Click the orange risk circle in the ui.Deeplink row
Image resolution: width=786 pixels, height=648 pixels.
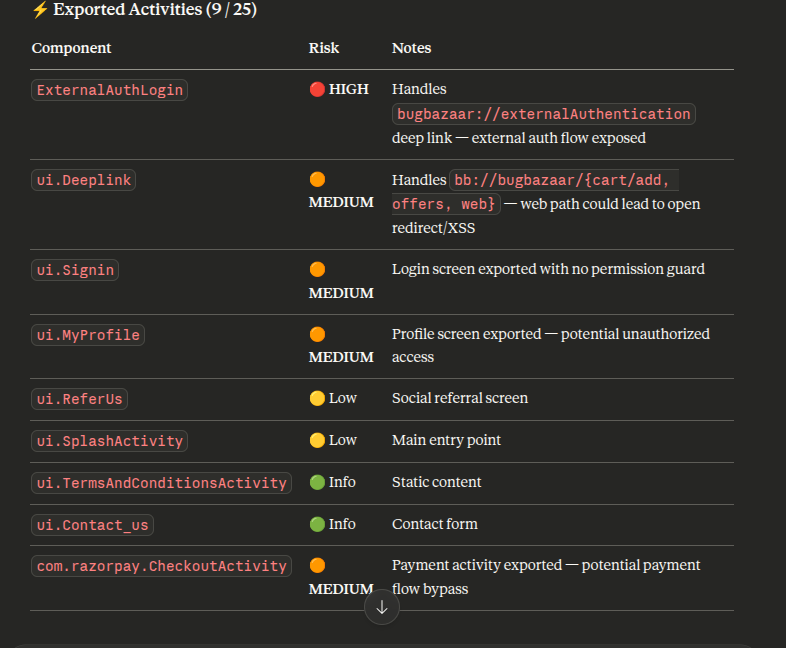click(x=317, y=180)
